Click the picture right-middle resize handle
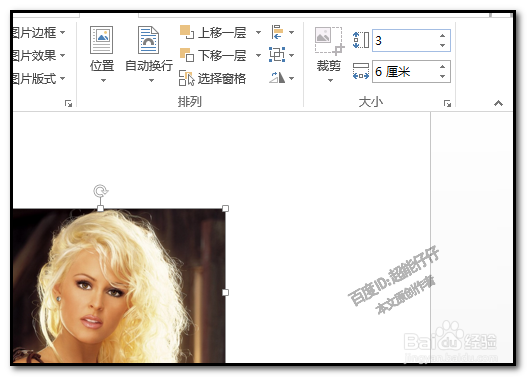527x377 pixels. 226,293
